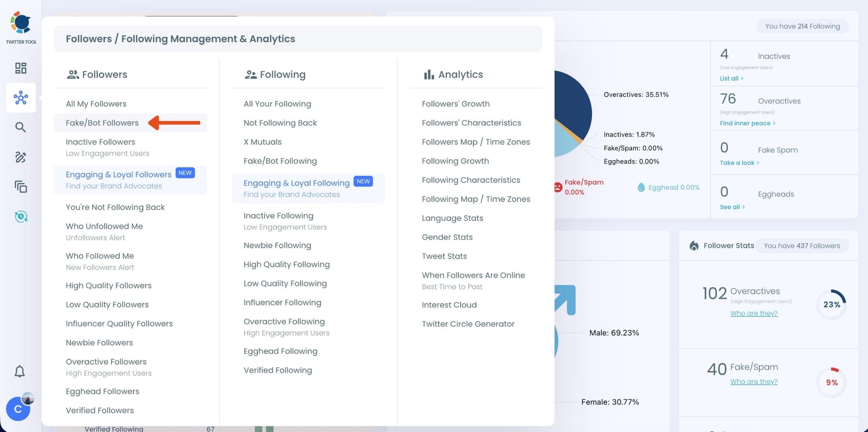868x432 pixels.
Task: Select You're Not Following Back
Action: pos(115,207)
